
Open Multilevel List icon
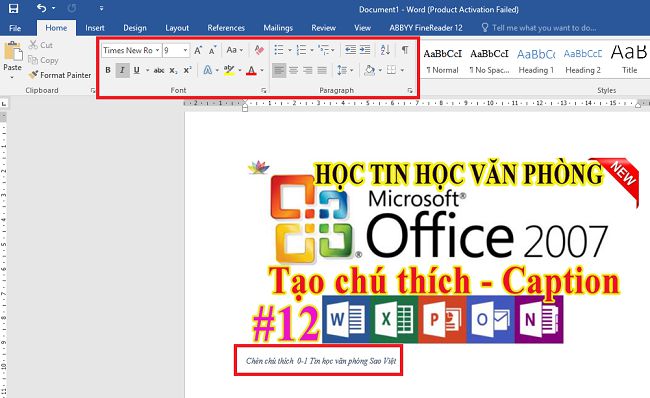click(x=324, y=50)
